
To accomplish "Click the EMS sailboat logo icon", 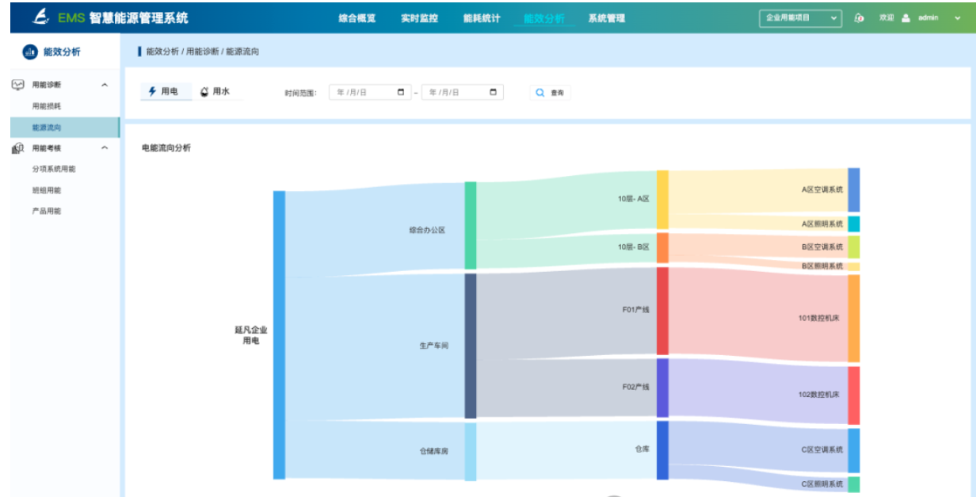I will point(40,17).
